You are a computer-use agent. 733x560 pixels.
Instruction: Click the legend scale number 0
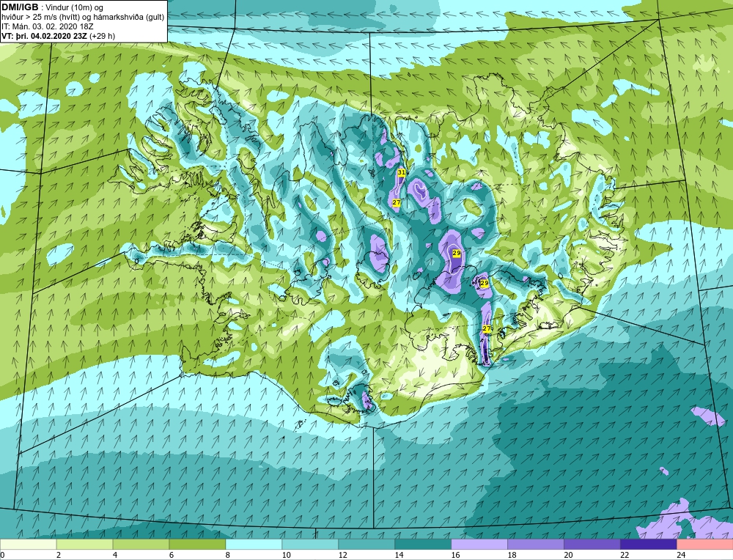(3, 555)
